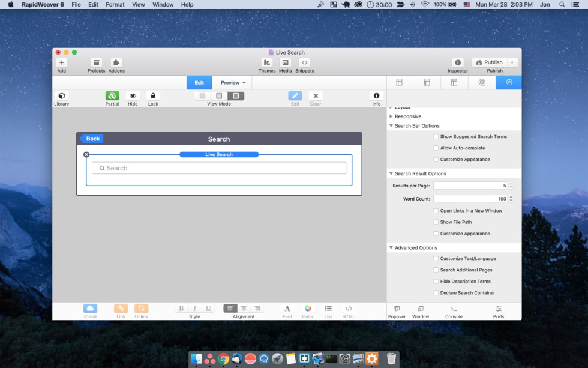This screenshot has width=588, height=368.
Task: Open the Library cube icon
Action: [x=61, y=96]
